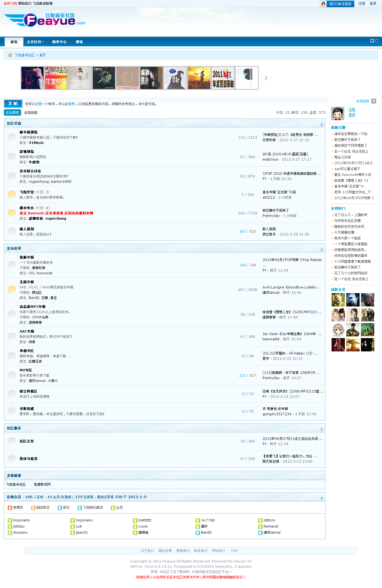Click footer TOP link
Viewport: 382px width, 588px height.
234,551
